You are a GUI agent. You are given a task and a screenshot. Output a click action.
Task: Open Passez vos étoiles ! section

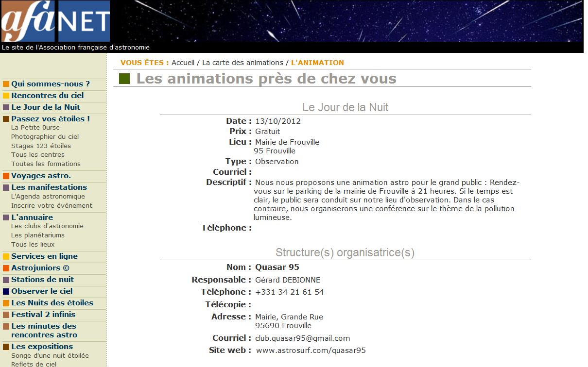pyautogui.click(x=51, y=119)
